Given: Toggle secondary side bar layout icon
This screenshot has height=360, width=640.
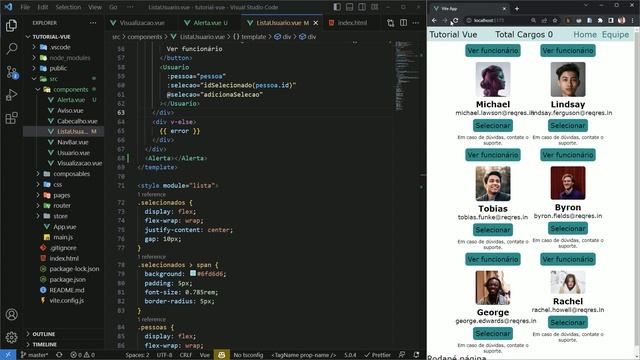Looking at the screenshot, I should point(362,7).
